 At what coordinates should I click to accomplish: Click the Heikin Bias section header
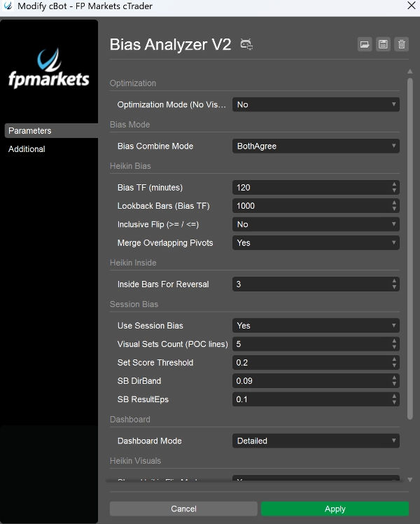pyautogui.click(x=130, y=166)
